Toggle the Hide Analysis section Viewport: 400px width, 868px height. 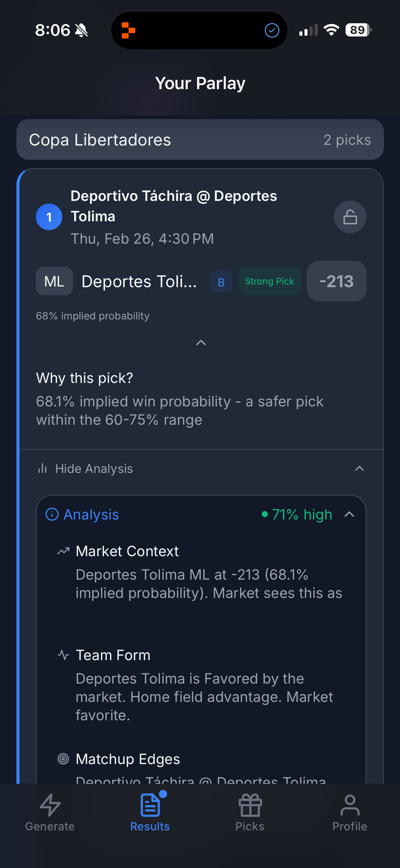[200, 468]
